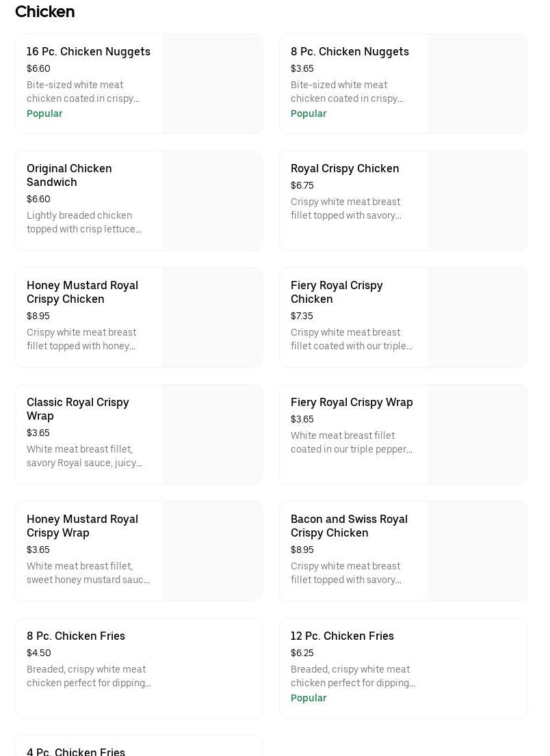
Task: Click the Chicken section heading
Action: point(45,12)
